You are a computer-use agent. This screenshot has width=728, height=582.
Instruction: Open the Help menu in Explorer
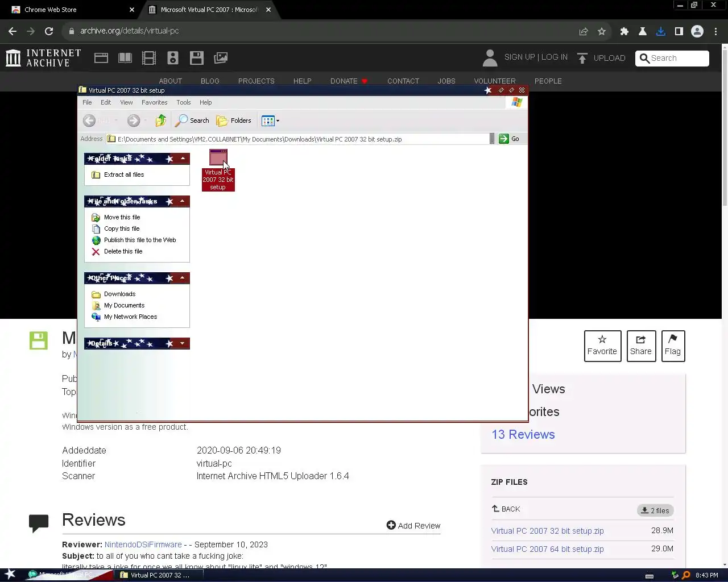click(205, 102)
